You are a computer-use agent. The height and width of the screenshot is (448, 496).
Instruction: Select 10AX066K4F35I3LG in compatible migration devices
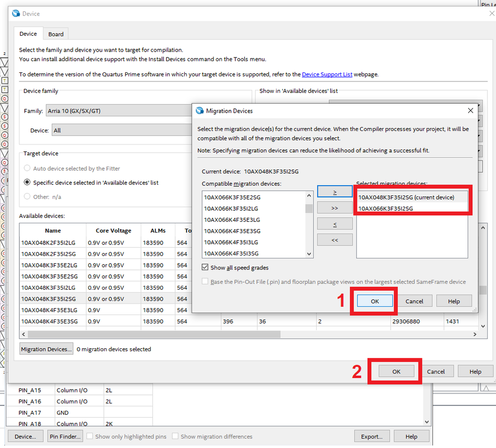(254, 242)
